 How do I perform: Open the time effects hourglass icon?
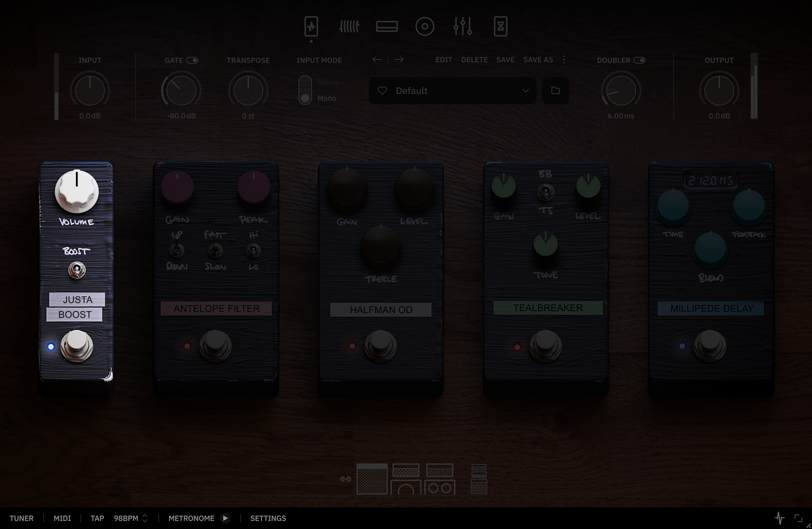click(x=500, y=27)
